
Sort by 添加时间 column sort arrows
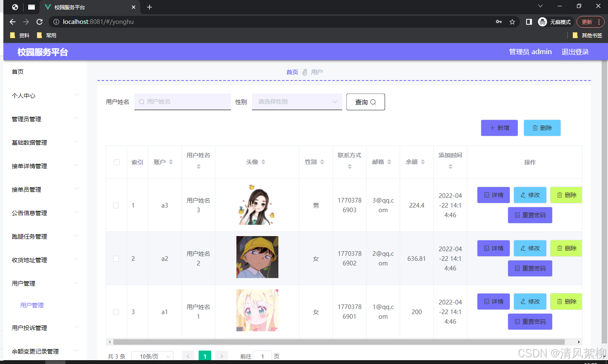pyautogui.click(x=451, y=166)
